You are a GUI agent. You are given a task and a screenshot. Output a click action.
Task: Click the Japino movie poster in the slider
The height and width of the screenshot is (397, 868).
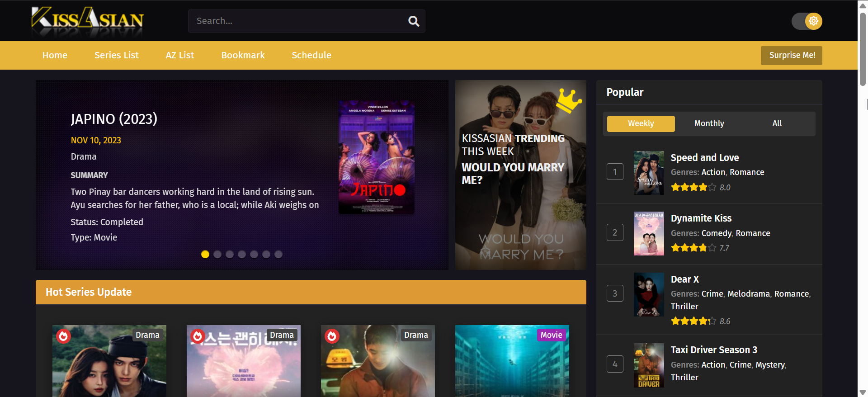coord(377,157)
